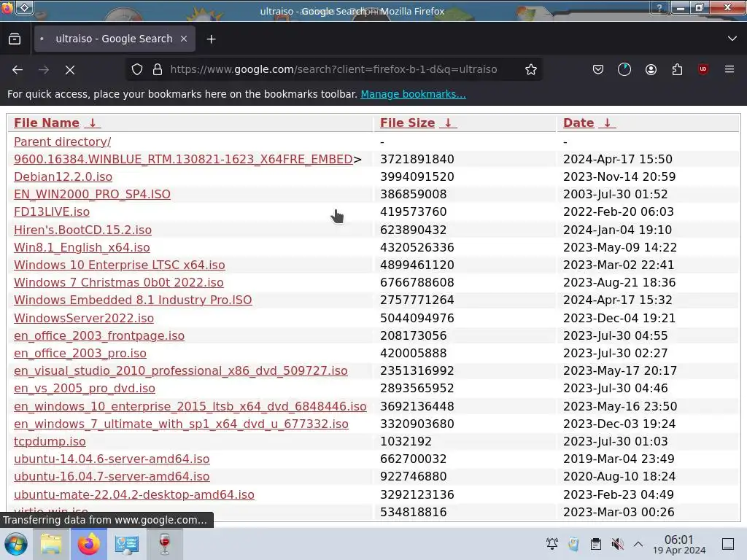Image resolution: width=747 pixels, height=560 pixels.
Task: Open the tray icon left of clipboard
Action: tap(573, 544)
